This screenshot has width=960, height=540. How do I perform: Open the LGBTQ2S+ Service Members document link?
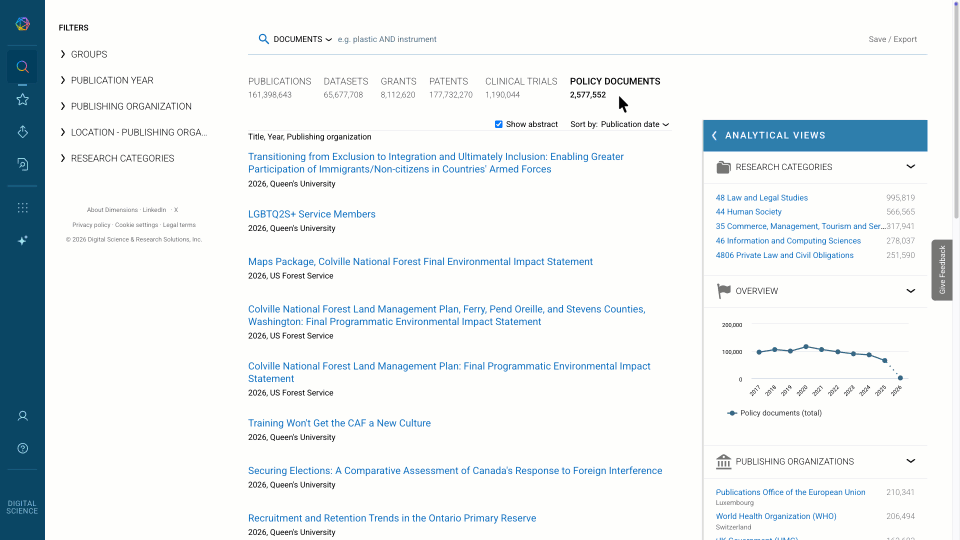pyautogui.click(x=312, y=214)
